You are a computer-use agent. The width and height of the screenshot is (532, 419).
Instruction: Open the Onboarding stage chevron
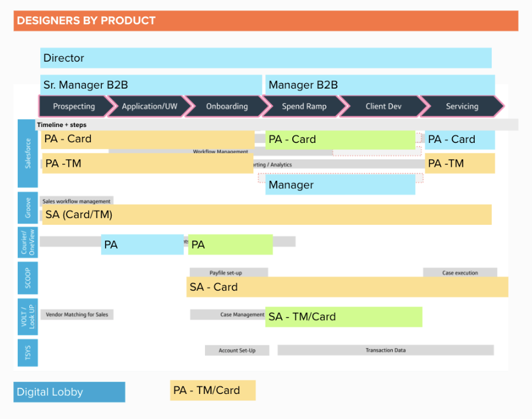tap(226, 106)
